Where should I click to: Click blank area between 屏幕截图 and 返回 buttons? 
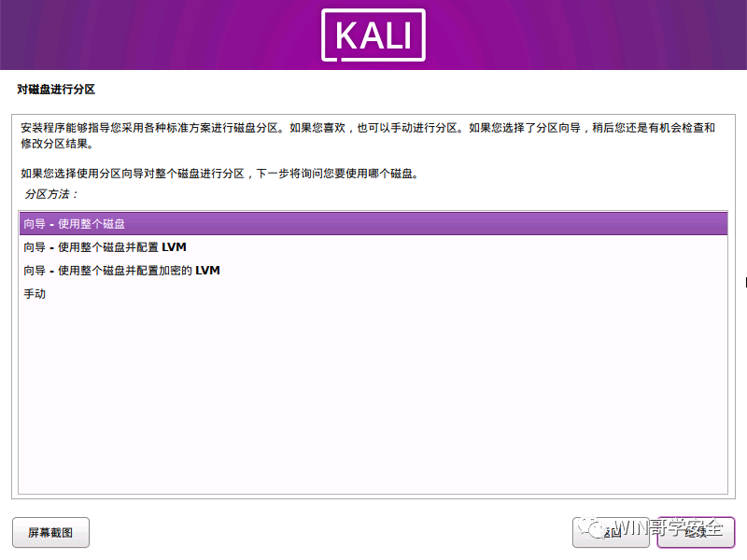[331, 532]
